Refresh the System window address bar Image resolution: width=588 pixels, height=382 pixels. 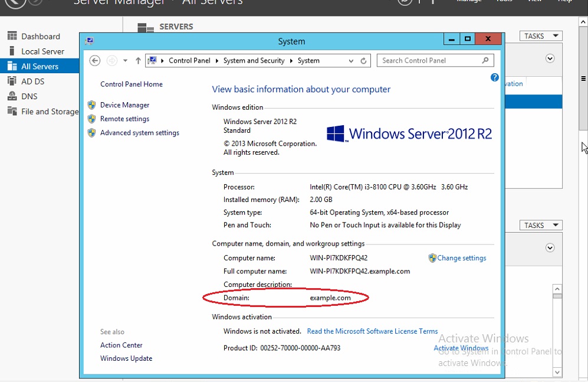(363, 61)
